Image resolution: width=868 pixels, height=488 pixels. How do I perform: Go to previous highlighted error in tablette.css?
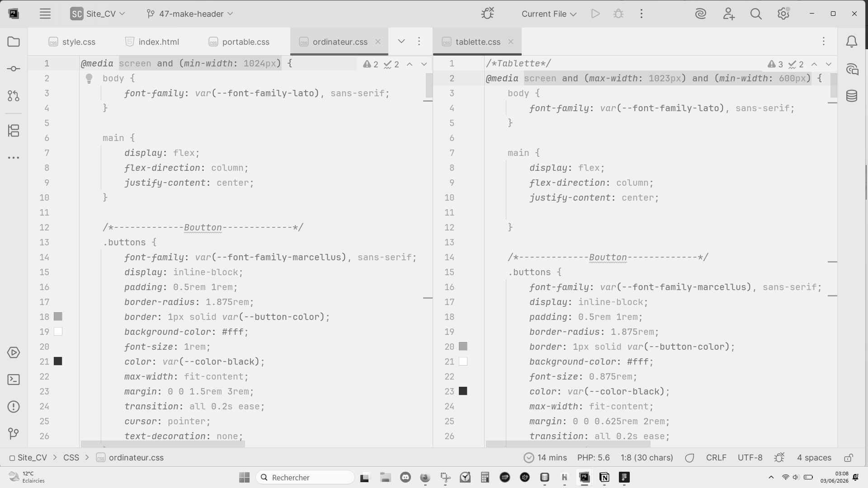(814, 64)
